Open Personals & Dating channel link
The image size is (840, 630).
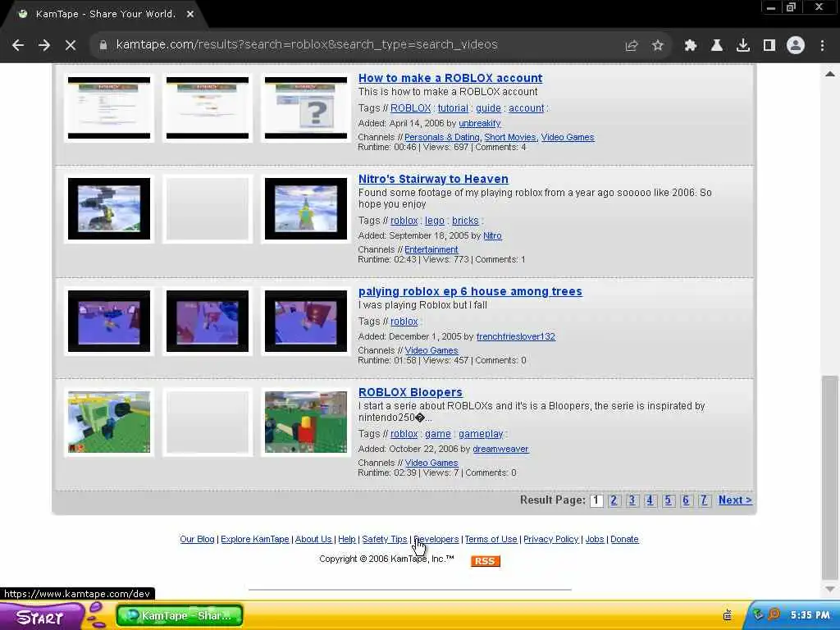(x=441, y=137)
